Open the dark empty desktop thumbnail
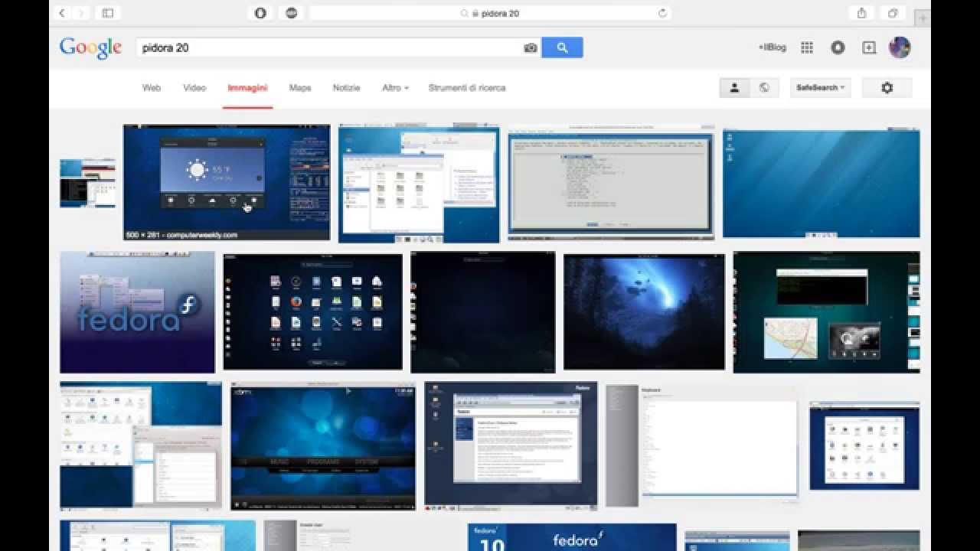 coord(483,312)
